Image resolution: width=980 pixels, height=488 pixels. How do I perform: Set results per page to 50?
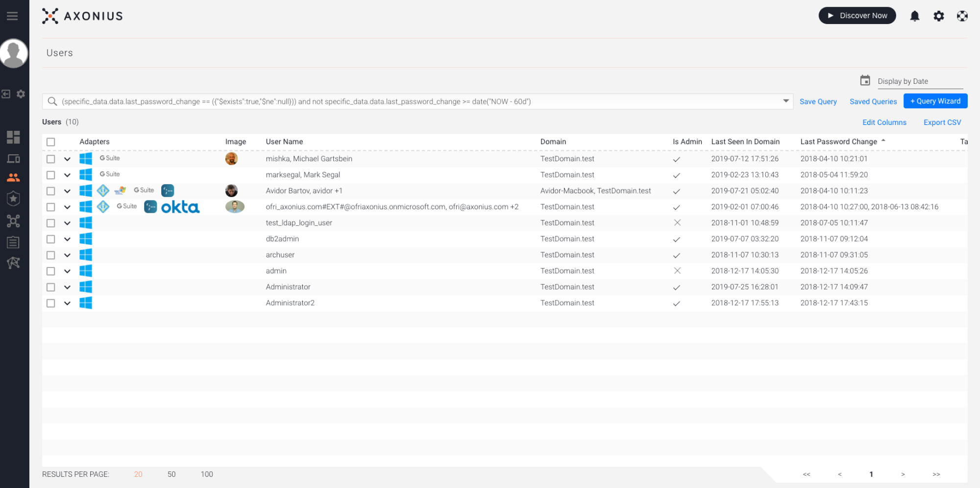click(171, 474)
